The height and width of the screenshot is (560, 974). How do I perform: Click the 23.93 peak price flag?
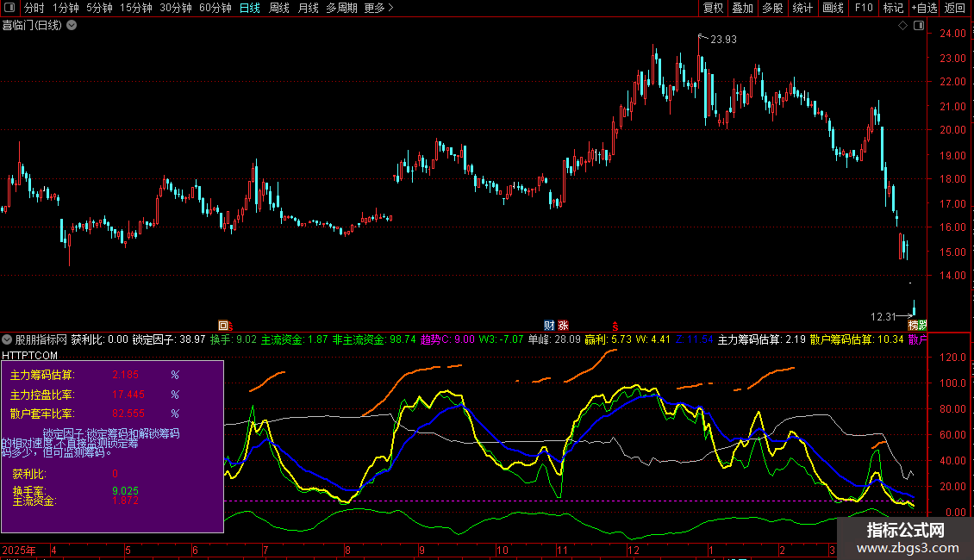click(722, 40)
